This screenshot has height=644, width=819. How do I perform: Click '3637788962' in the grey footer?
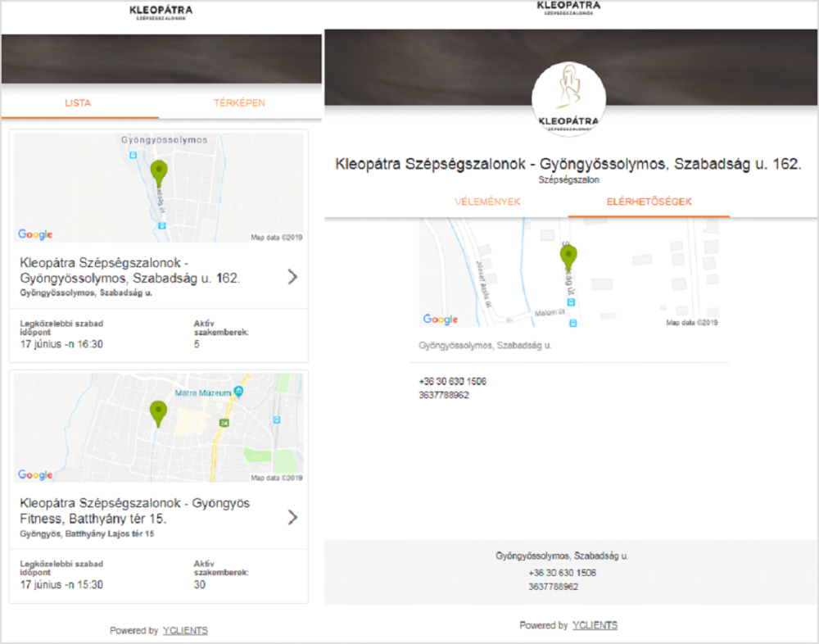point(553,587)
